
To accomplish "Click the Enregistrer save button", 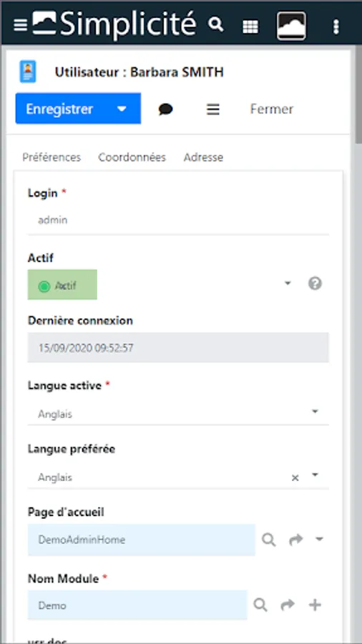I will point(59,109).
